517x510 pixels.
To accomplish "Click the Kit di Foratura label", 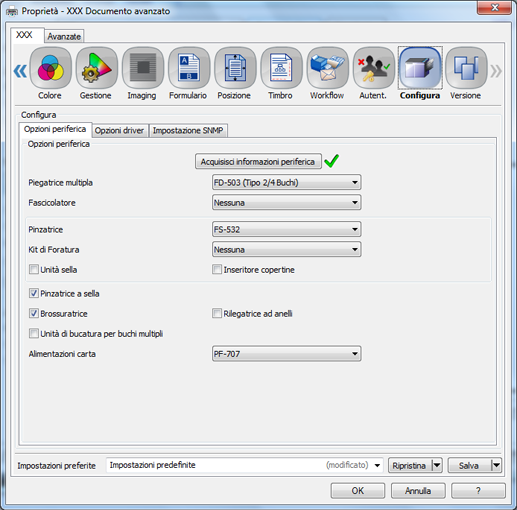I will coord(54,250).
